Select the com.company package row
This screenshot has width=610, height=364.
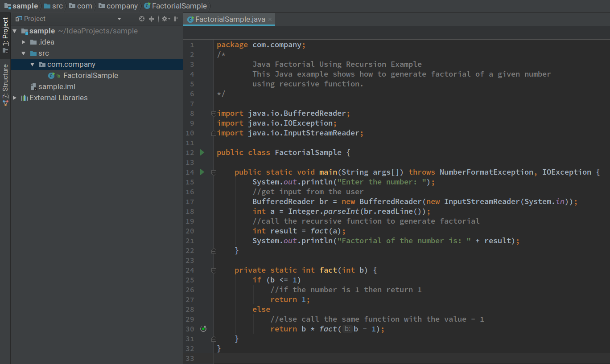tap(97, 64)
